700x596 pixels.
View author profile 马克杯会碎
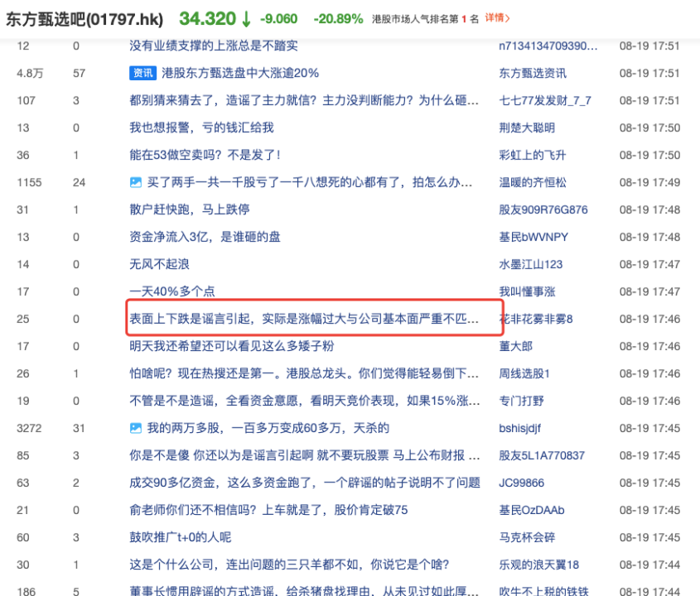(527, 537)
